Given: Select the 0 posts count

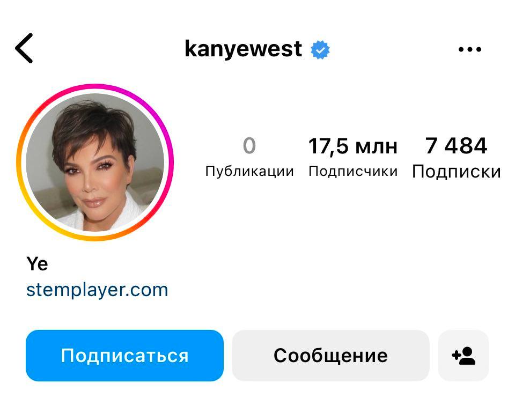Looking at the screenshot, I should (249, 145).
